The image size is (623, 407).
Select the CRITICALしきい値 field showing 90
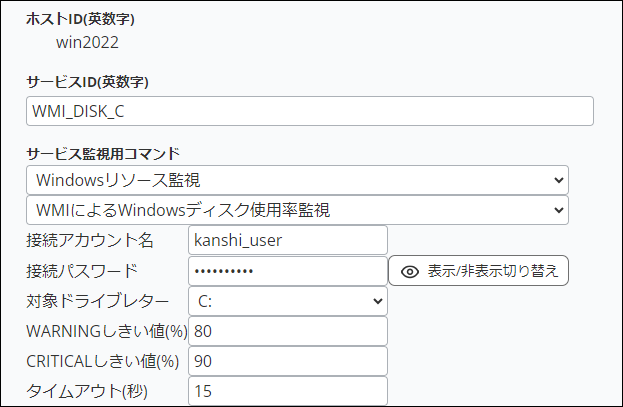(x=287, y=361)
